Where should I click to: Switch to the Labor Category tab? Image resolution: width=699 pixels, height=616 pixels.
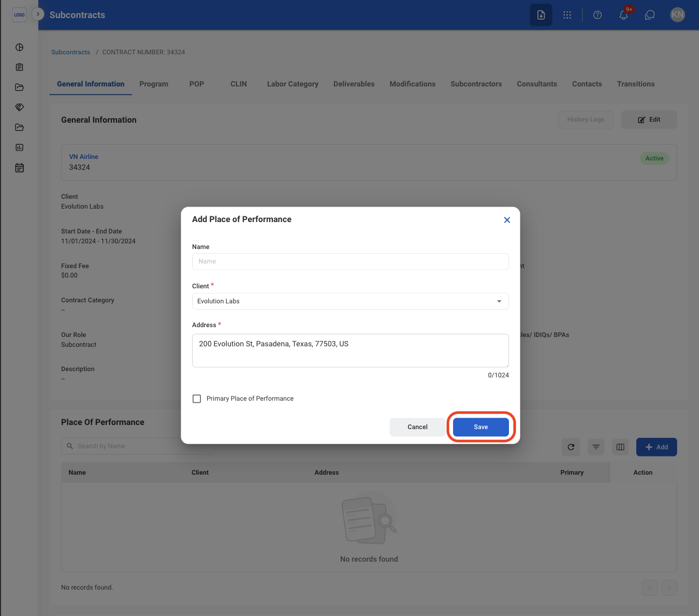click(293, 84)
